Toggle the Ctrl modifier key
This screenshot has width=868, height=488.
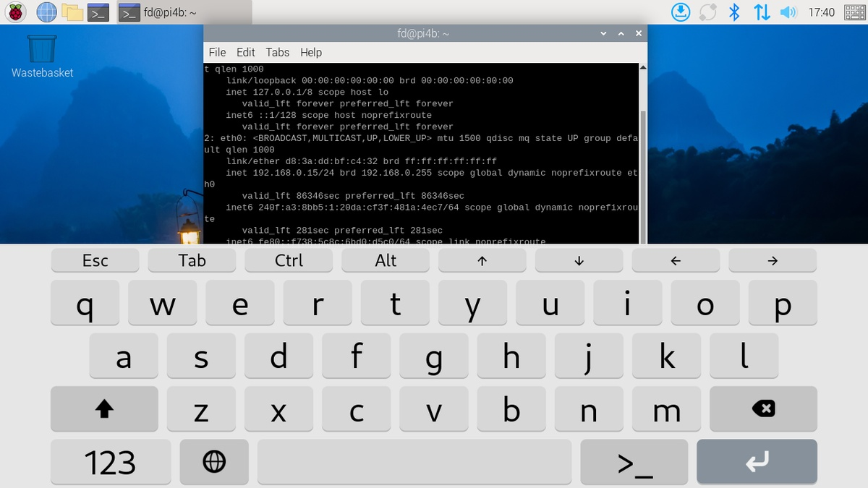tap(289, 260)
